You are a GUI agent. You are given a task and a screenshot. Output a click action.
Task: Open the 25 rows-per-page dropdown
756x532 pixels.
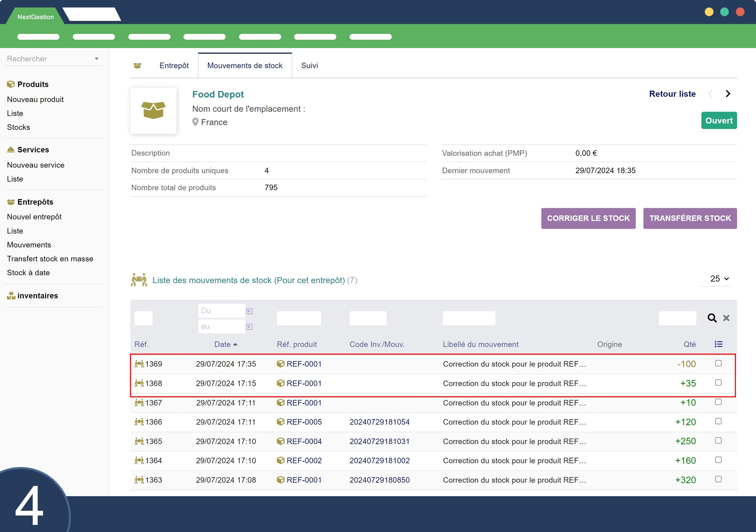coord(719,279)
